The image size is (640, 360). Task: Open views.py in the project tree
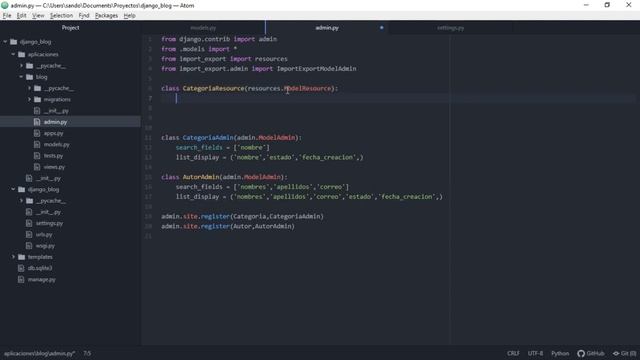tap(54, 167)
